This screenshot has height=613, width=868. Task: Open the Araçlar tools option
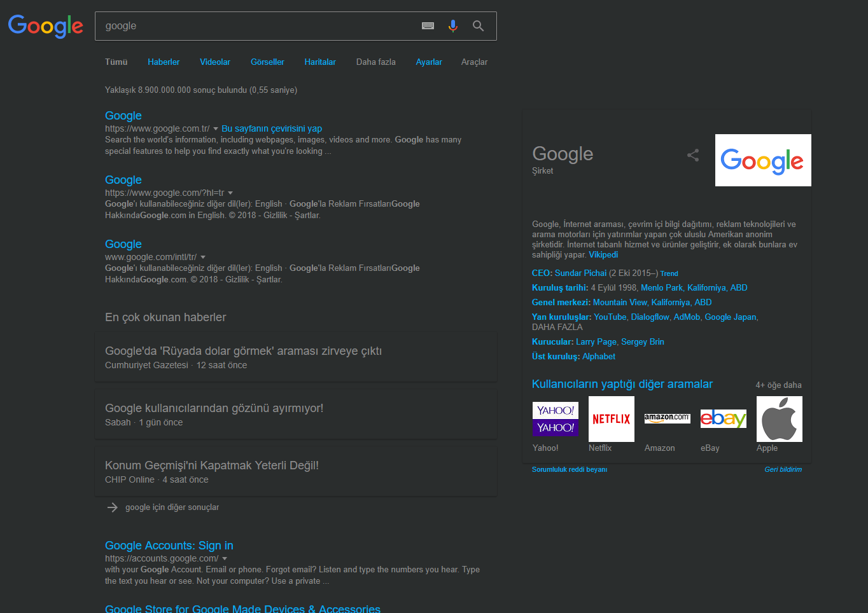coord(474,62)
